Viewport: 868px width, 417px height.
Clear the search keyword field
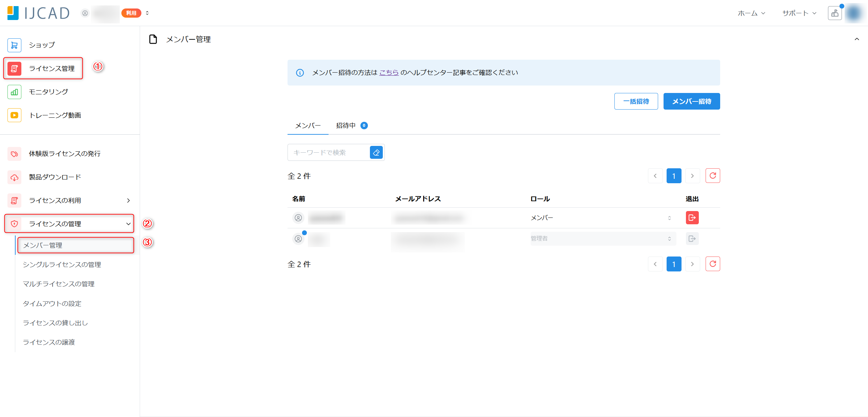click(376, 152)
